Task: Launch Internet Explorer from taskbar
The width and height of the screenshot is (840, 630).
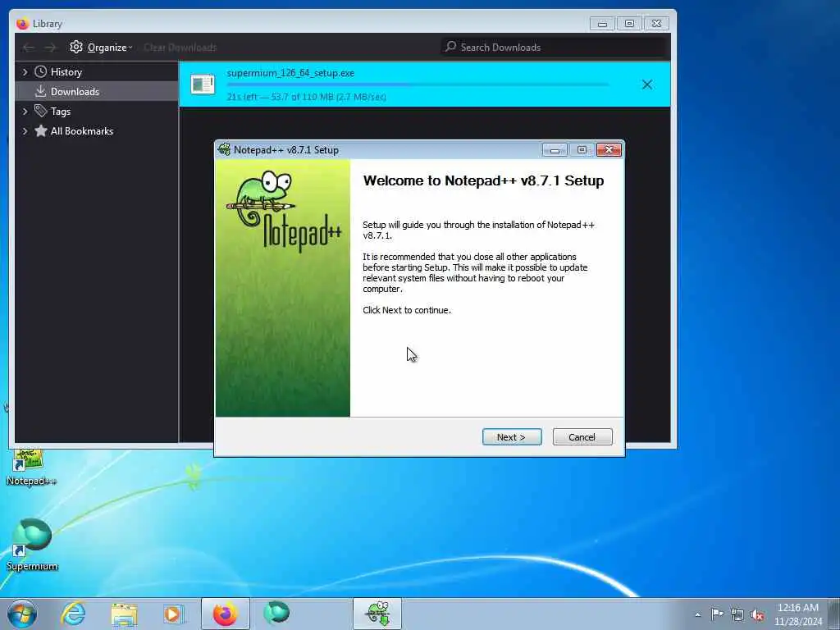Action: pyautogui.click(x=73, y=614)
